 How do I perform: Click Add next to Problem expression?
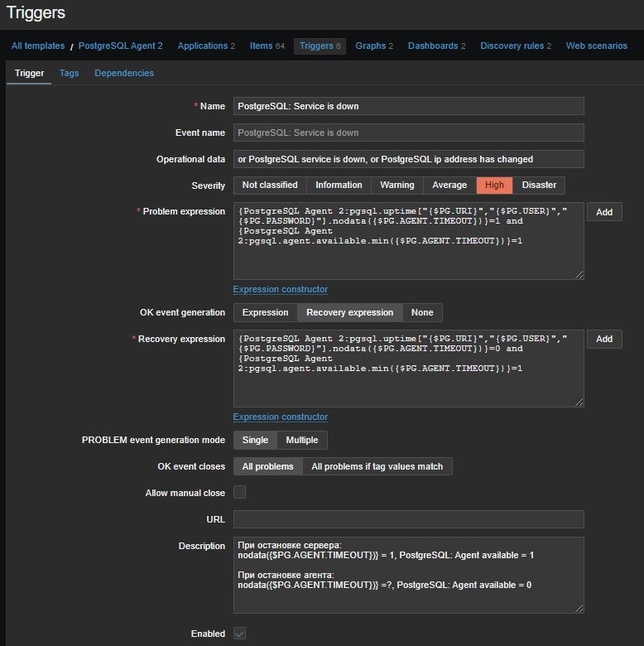click(604, 212)
